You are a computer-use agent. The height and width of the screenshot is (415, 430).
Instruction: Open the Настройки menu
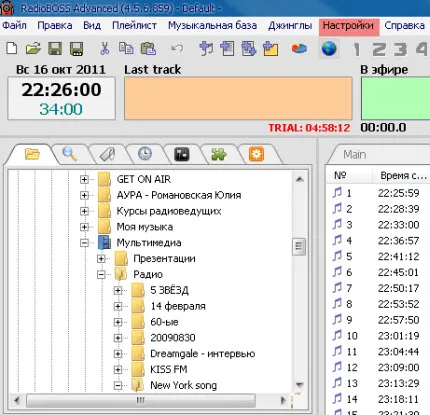(349, 26)
